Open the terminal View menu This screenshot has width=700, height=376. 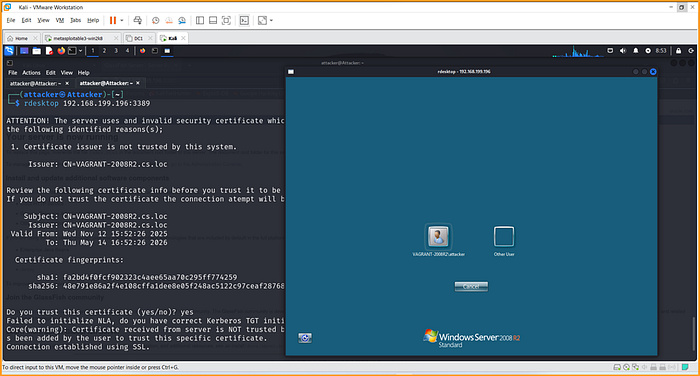(x=67, y=73)
